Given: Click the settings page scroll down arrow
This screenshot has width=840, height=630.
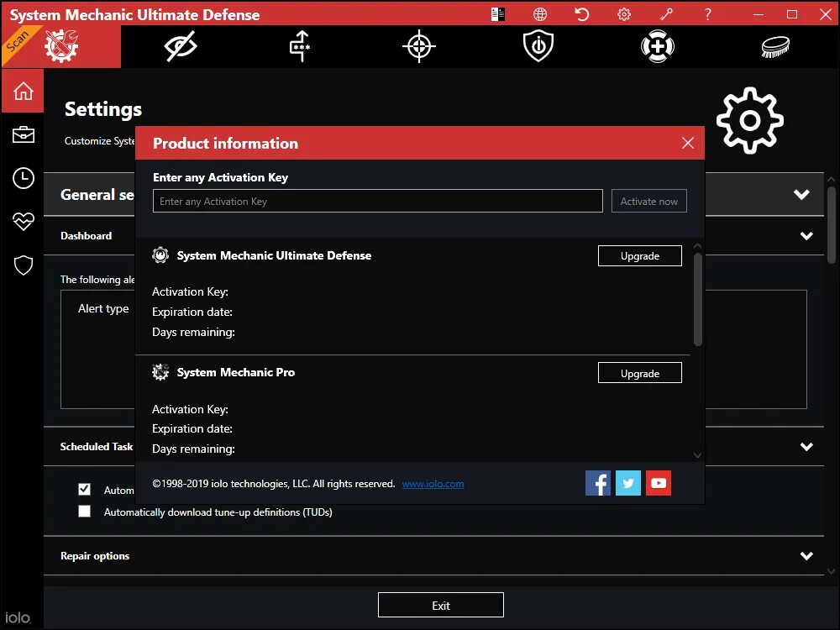Looking at the screenshot, I should click(x=832, y=571).
